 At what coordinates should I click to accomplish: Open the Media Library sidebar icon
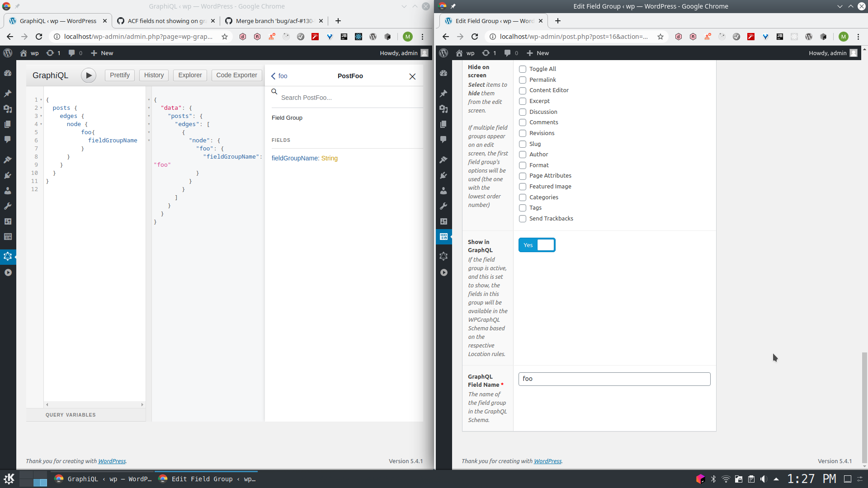click(x=8, y=109)
